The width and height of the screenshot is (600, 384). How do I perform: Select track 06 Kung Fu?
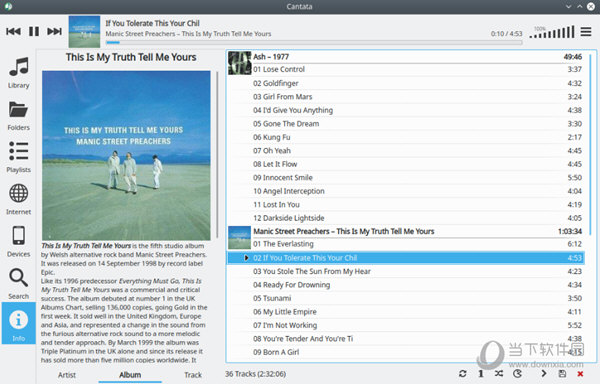click(x=406, y=137)
